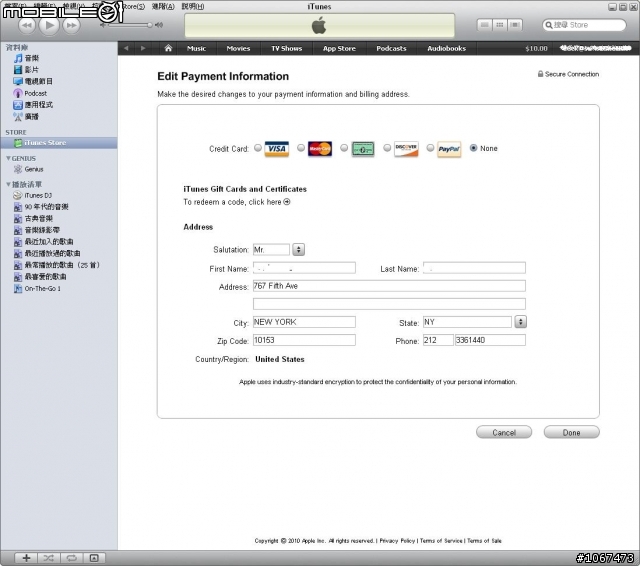Click the Next track fast-forward button
Image resolution: width=641 pixels, height=566 pixels.
tap(72, 25)
